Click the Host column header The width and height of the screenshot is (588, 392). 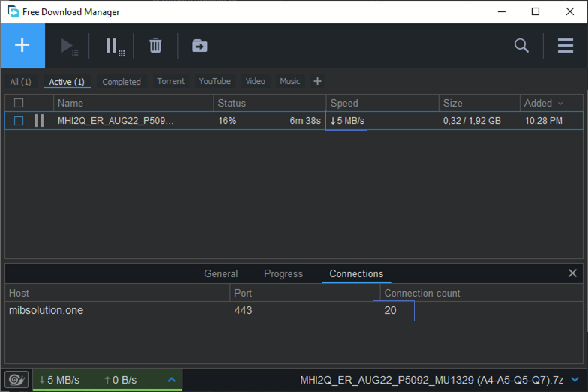click(117, 293)
